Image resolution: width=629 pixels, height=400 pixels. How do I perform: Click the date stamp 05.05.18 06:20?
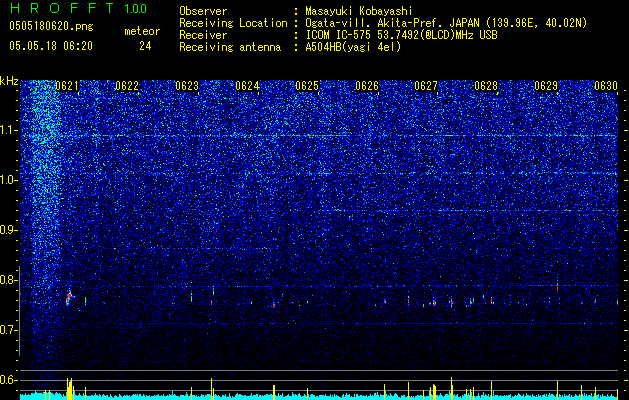[x=51, y=46]
